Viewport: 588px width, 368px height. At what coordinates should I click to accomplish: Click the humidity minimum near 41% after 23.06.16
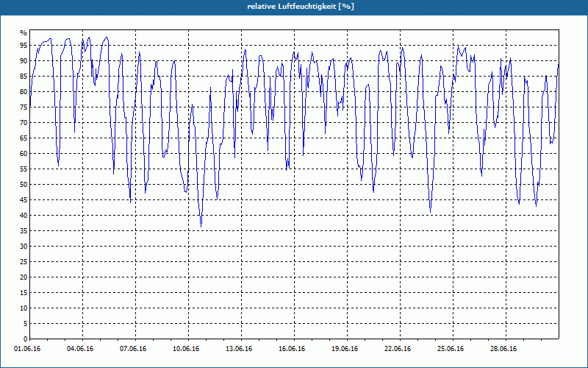click(x=430, y=212)
